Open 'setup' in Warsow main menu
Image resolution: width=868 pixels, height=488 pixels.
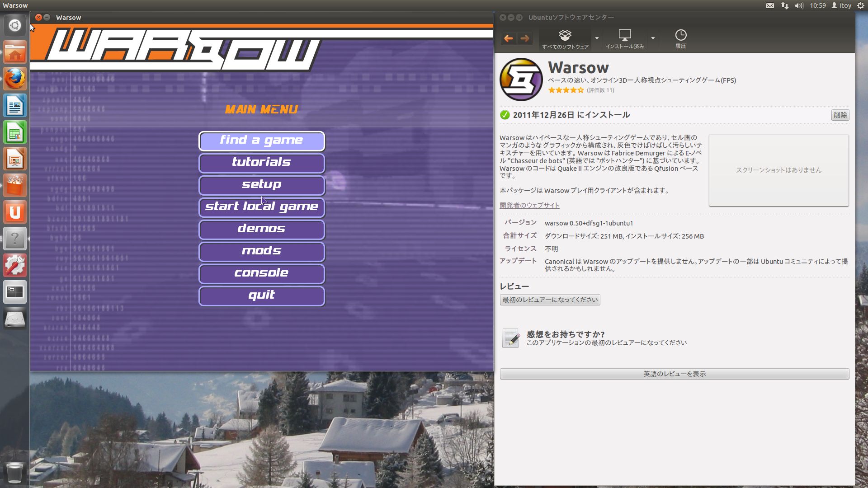tap(261, 185)
